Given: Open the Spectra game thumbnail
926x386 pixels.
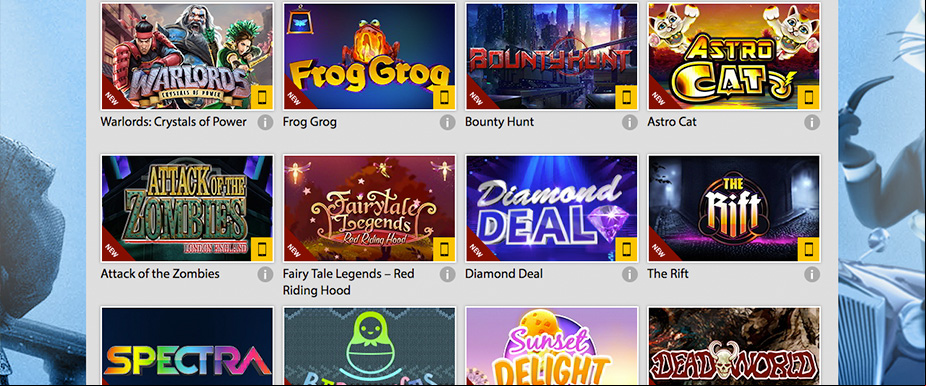Looking at the screenshot, I should (x=187, y=346).
